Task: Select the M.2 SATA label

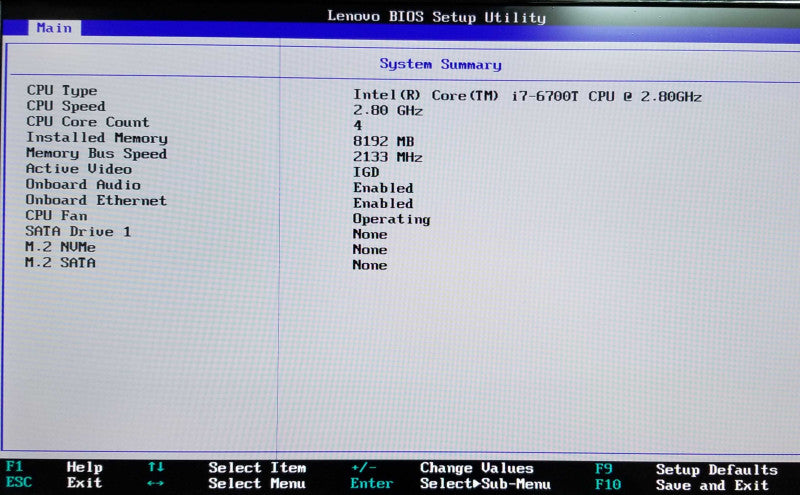Action: coord(61,262)
